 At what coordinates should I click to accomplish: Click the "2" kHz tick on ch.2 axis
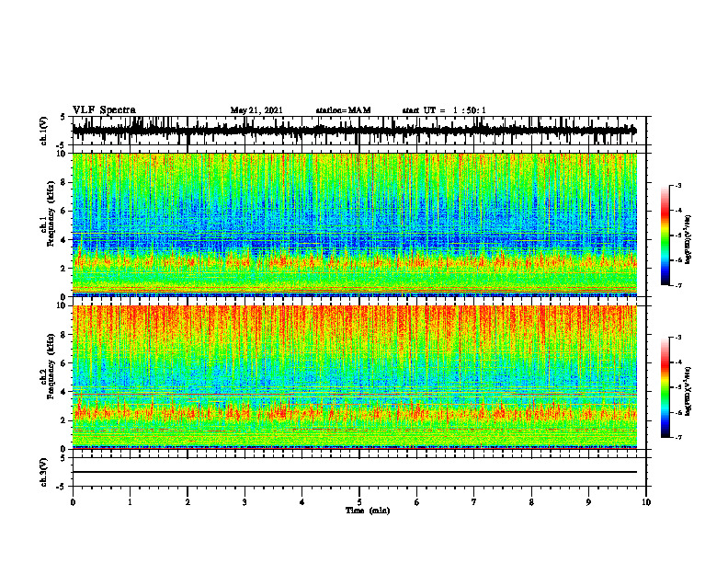click(x=64, y=420)
